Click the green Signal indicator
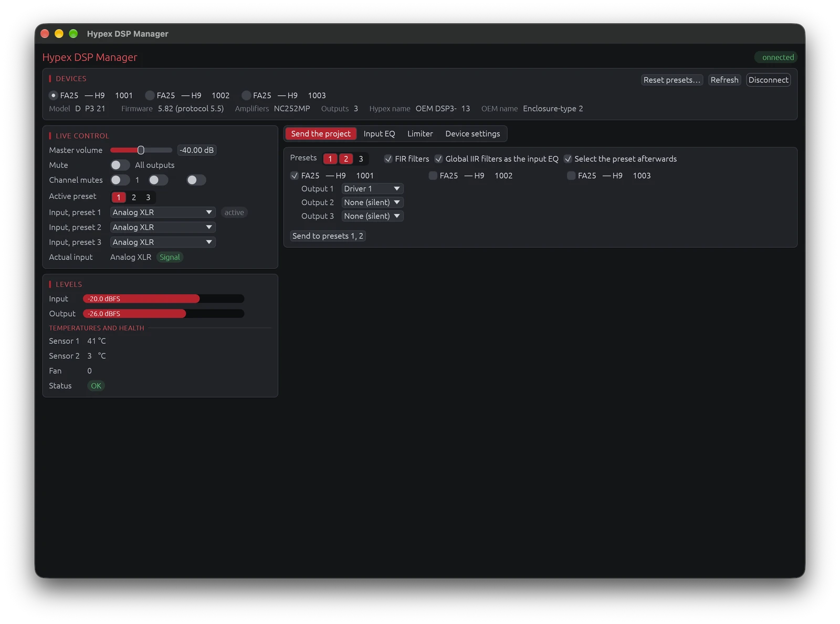This screenshot has width=840, height=624. pyautogui.click(x=170, y=257)
